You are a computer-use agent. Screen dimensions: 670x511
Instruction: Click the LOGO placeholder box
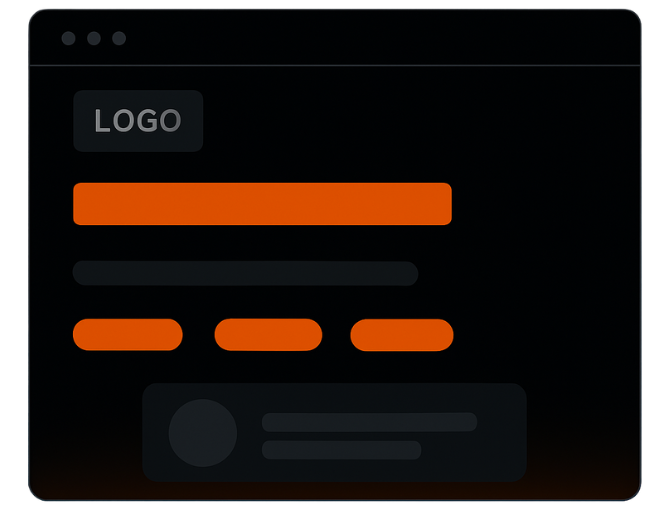click(138, 121)
